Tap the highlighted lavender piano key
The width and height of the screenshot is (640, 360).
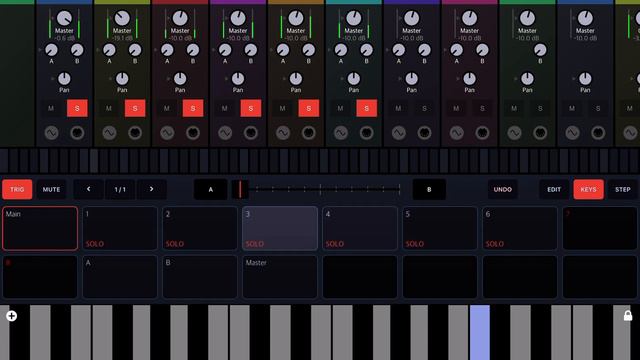tap(480, 332)
